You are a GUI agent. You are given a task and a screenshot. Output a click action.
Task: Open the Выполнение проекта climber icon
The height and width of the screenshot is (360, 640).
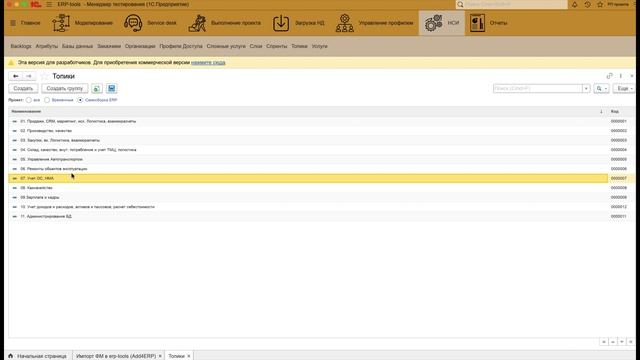(x=197, y=23)
